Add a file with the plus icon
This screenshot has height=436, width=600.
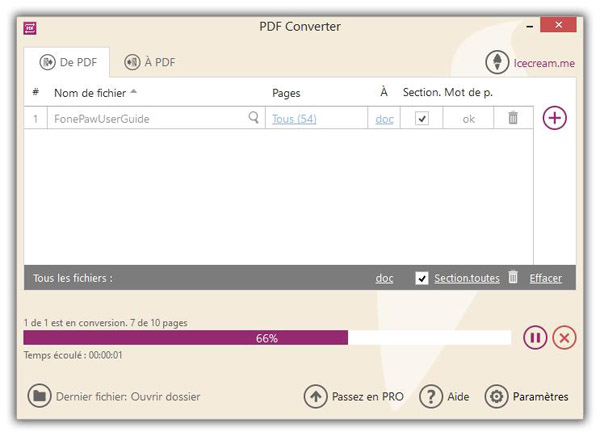click(554, 118)
